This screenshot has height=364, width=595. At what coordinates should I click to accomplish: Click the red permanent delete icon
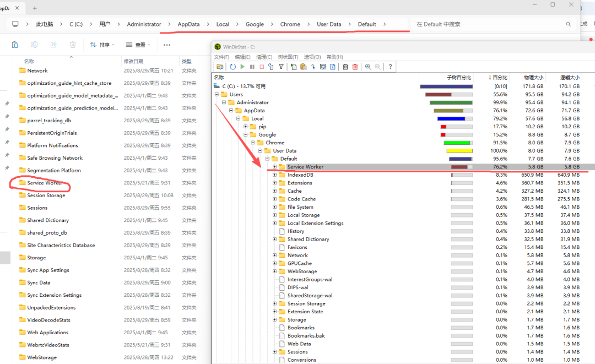(355, 67)
